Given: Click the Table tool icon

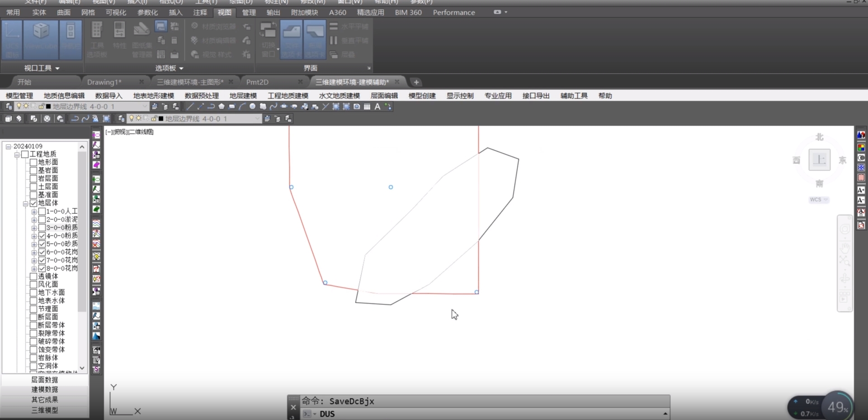Looking at the screenshot, I should pos(367,107).
